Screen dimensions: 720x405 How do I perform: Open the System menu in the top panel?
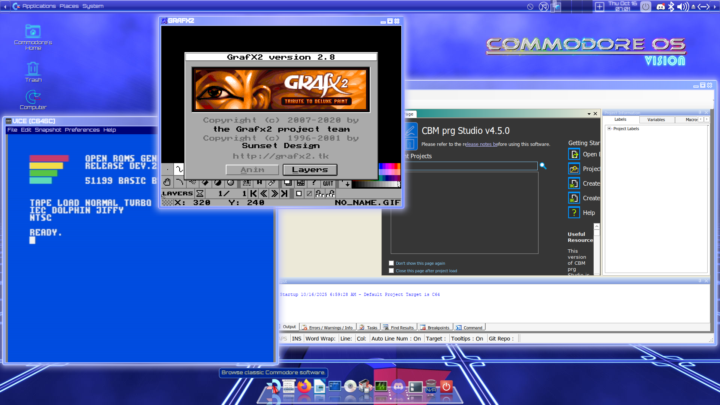(93, 6)
